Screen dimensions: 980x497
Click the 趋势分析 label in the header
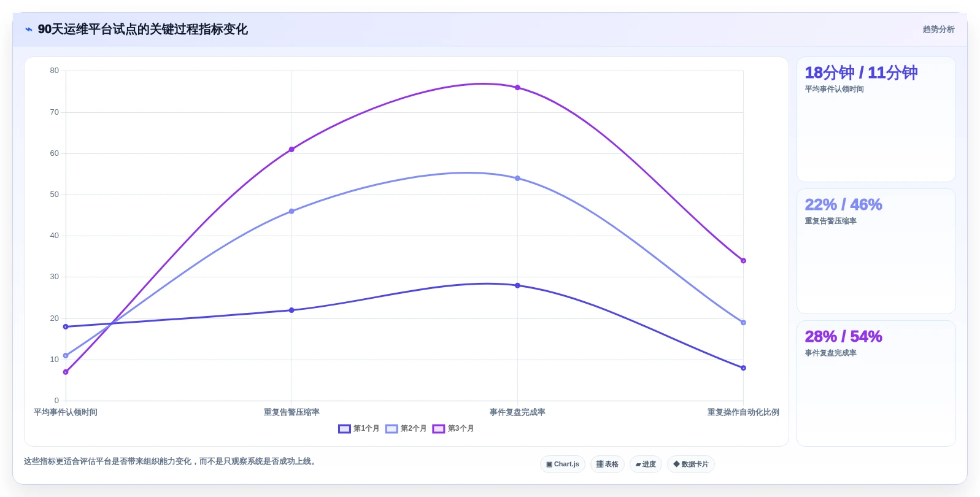(938, 29)
